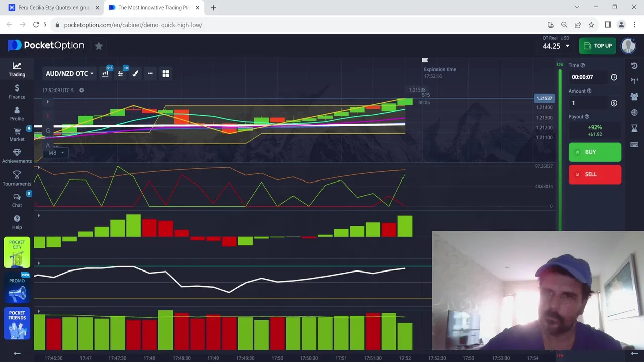Open the Help section
This screenshot has width=644, height=362.
17,222
